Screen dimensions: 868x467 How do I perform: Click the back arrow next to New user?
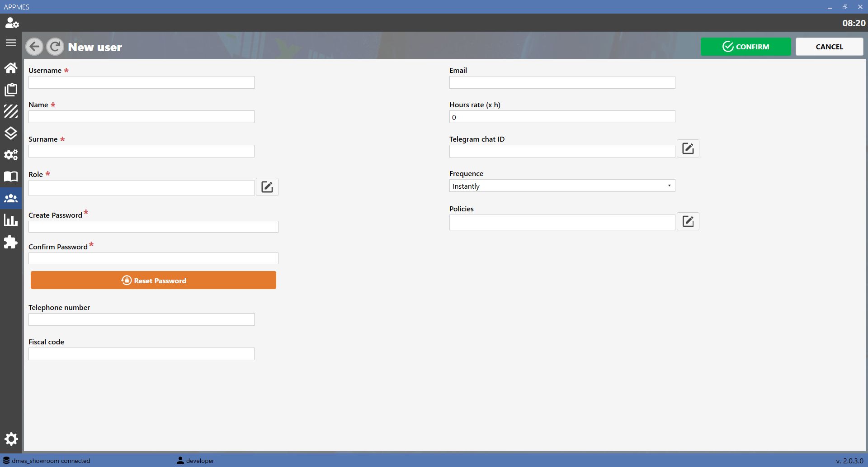click(34, 47)
